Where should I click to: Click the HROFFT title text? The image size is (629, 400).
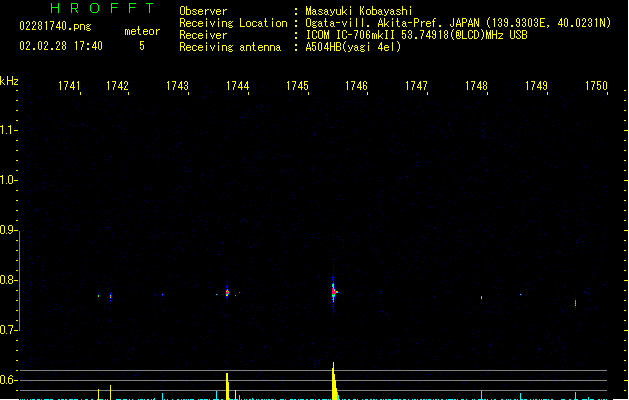point(102,8)
